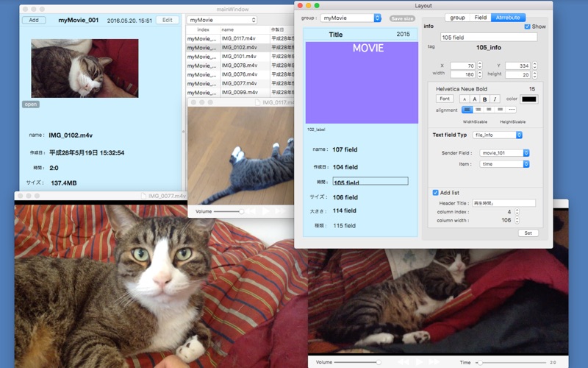Click the Y value input field

(518, 66)
